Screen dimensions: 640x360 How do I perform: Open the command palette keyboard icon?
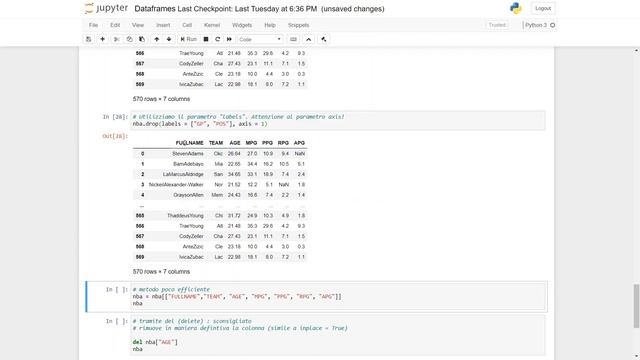pos(293,39)
